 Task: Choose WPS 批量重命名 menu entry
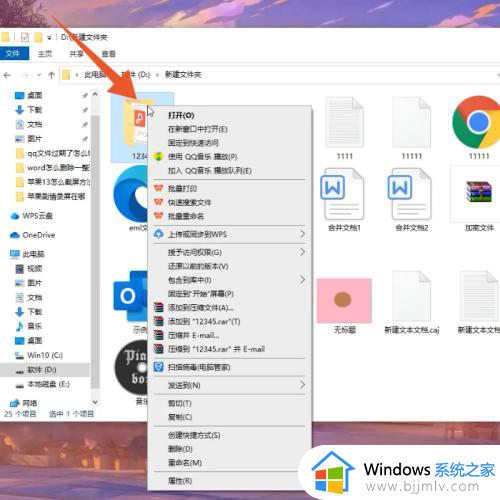point(229,216)
